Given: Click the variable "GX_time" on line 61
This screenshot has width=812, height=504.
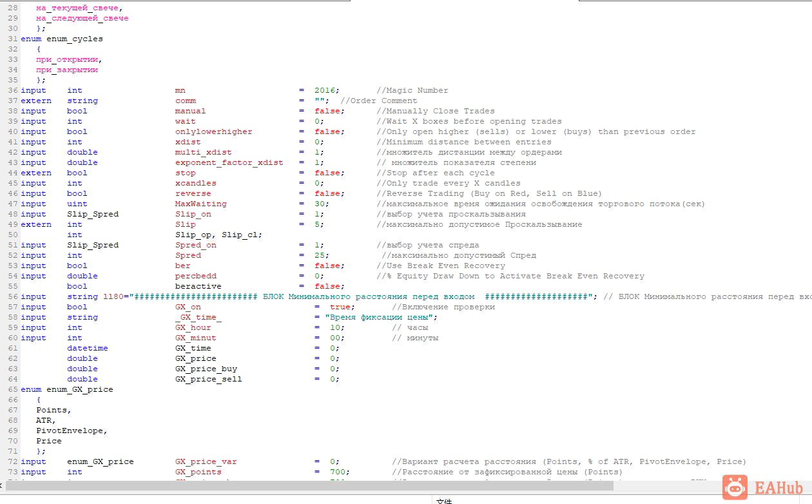Looking at the screenshot, I should (193, 348).
